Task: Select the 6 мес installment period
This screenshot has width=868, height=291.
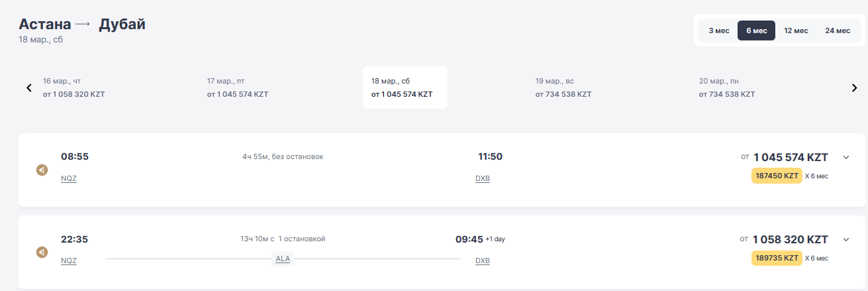Action: coord(756,30)
